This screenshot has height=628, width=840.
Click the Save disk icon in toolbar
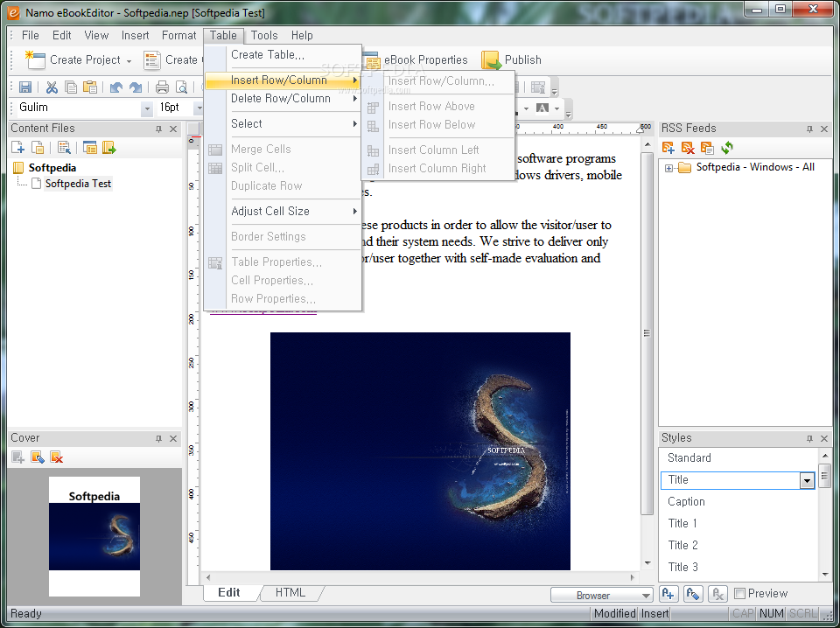pos(25,87)
